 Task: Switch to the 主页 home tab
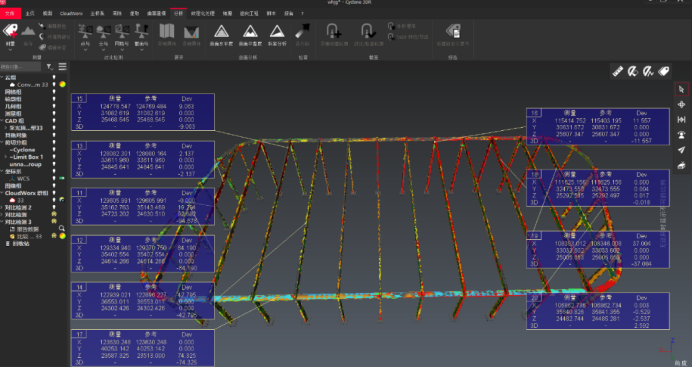(30, 13)
